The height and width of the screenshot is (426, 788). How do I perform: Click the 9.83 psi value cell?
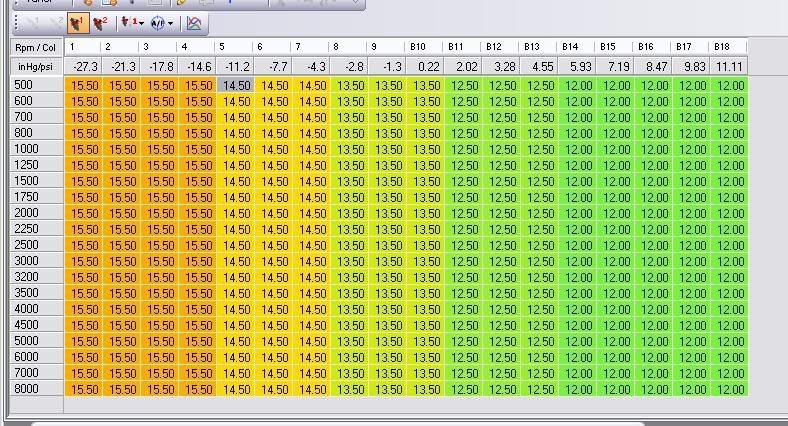tap(691, 66)
